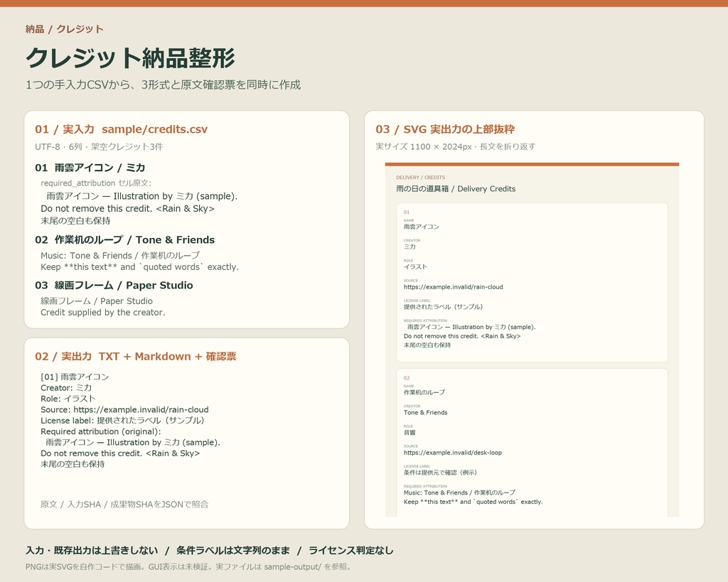Click "Source: https://example.invalid/rain-cloud" in the TXT output
Viewport: 728px width, 582px height.
[x=124, y=409]
